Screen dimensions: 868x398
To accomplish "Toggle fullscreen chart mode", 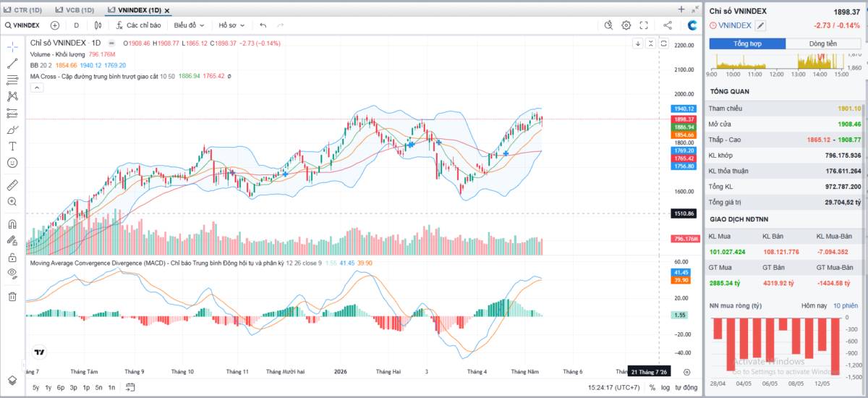I will point(644,25).
